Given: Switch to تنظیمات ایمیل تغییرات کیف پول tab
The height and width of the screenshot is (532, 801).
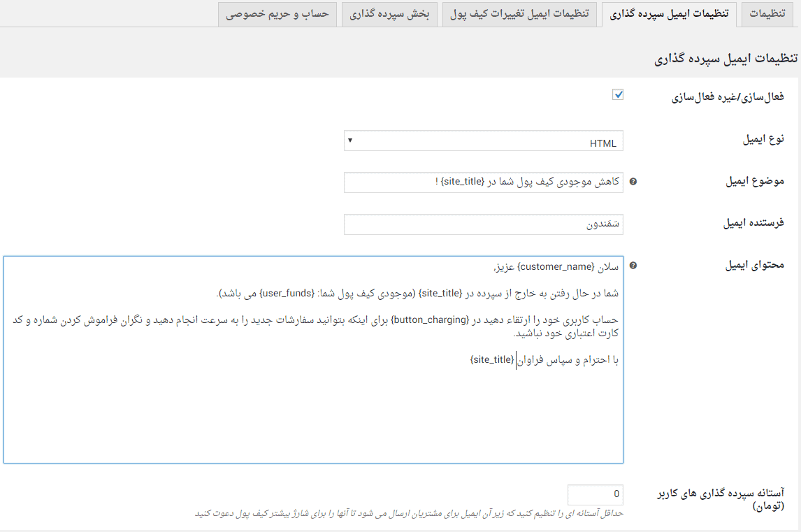Looking at the screenshot, I should pyautogui.click(x=519, y=14).
